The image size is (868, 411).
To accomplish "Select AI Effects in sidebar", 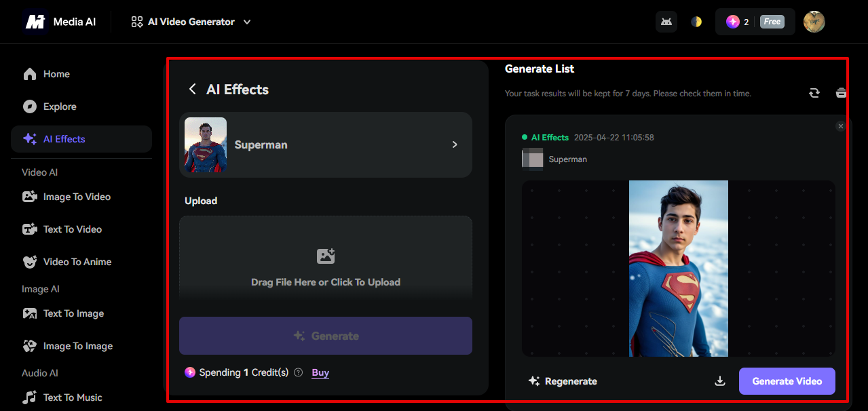I will tap(81, 139).
